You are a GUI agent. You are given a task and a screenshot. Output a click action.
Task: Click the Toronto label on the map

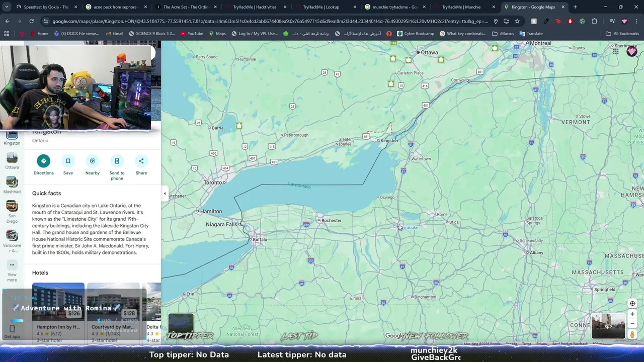click(x=213, y=182)
